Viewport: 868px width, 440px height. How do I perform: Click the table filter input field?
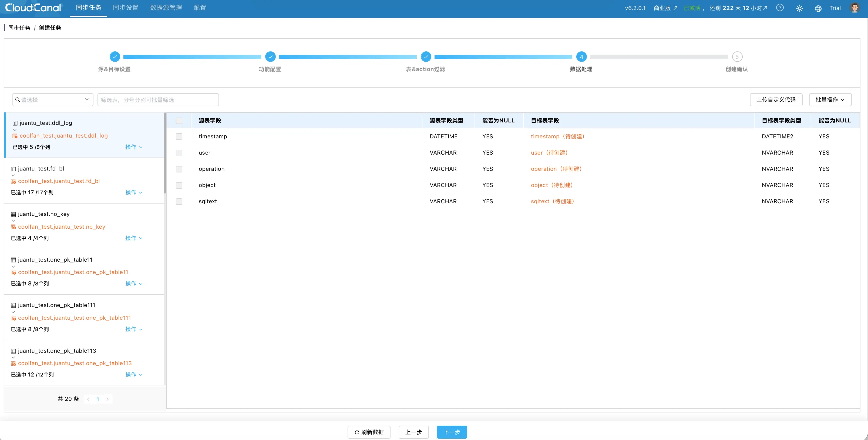pyautogui.click(x=158, y=100)
